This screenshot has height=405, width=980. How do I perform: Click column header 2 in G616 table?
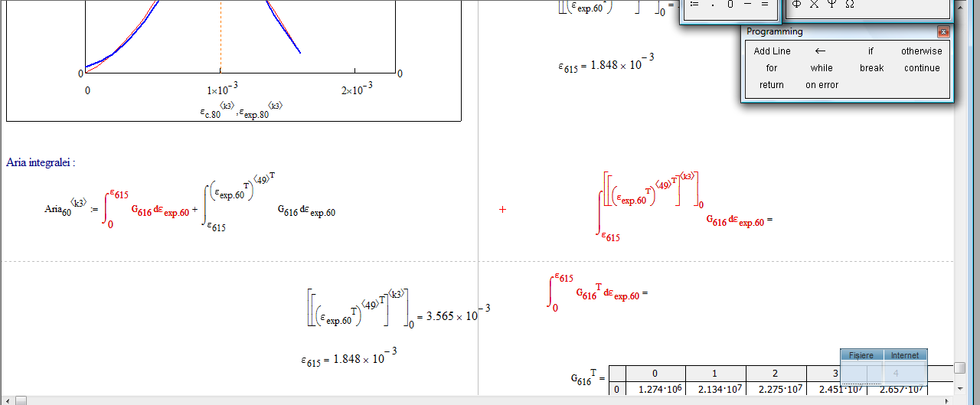click(775, 374)
